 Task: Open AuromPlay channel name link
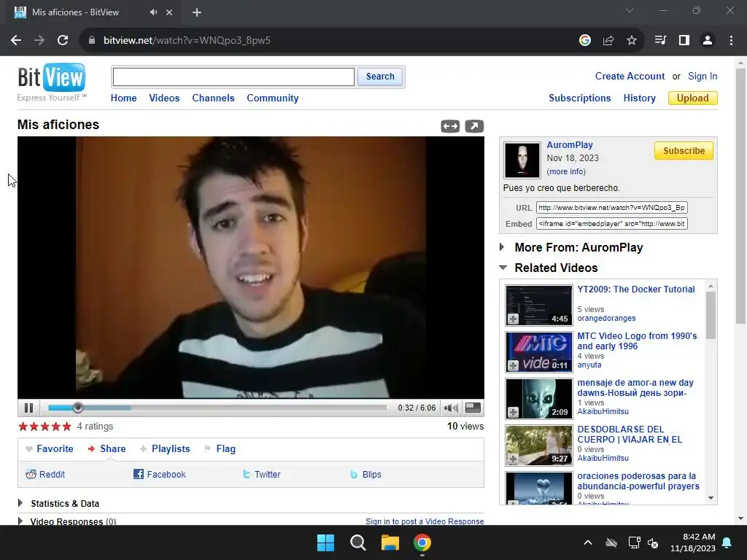(570, 145)
